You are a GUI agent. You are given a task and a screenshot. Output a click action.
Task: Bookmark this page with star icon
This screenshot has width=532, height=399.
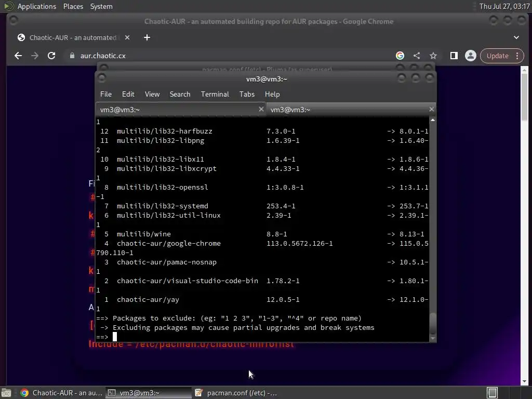coord(433,56)
